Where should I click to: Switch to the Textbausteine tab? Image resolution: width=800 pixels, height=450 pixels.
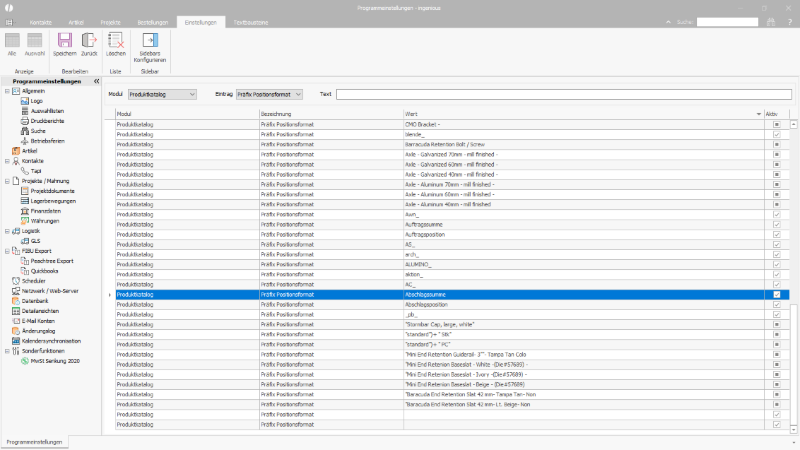[x=251, y=22]
